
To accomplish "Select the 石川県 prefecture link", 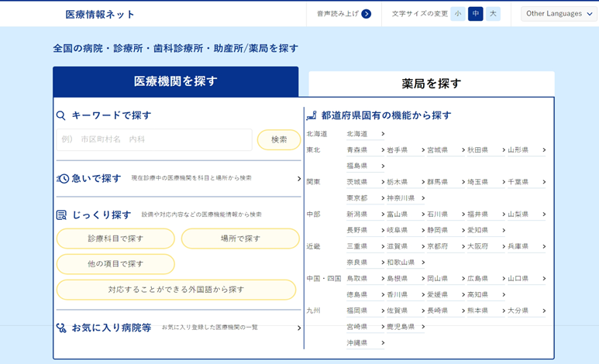I will point(446,215).
